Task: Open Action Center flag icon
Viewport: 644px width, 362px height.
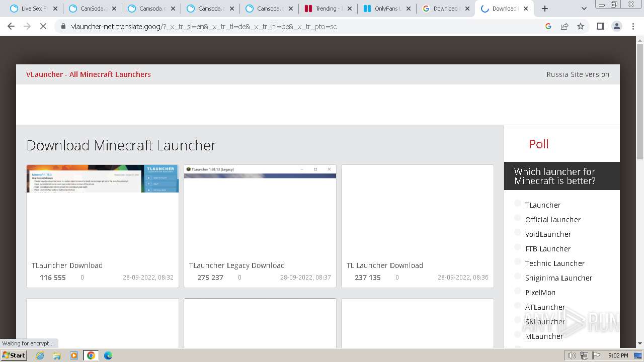Action: [596, 355]
